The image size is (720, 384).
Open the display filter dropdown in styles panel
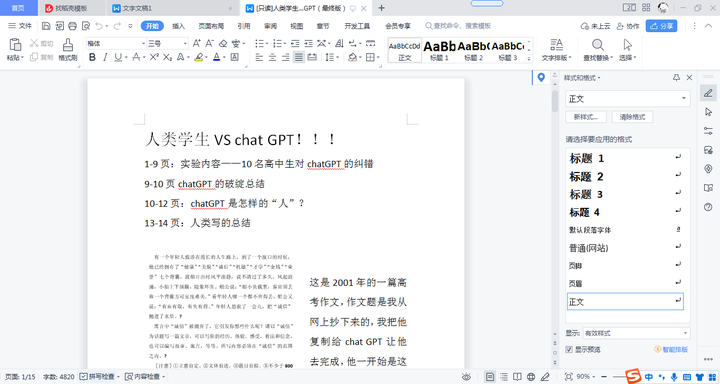(686, 333)
